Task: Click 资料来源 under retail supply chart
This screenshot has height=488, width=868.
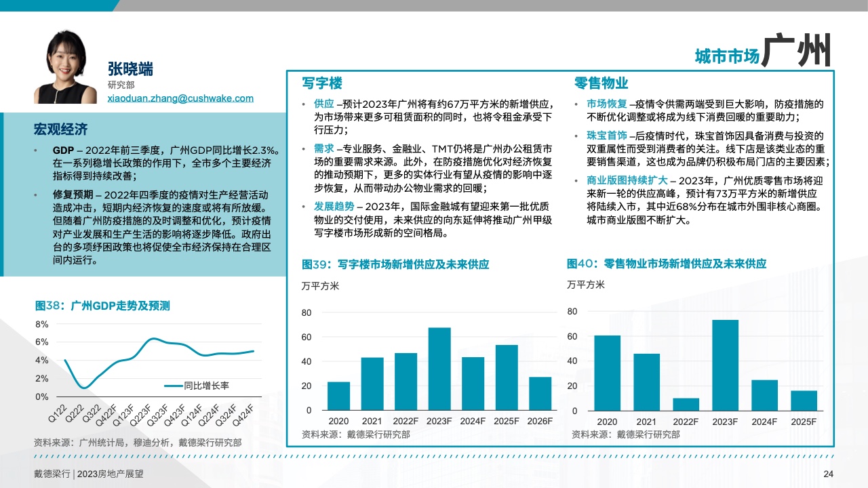Action: [x=625, y=434]
